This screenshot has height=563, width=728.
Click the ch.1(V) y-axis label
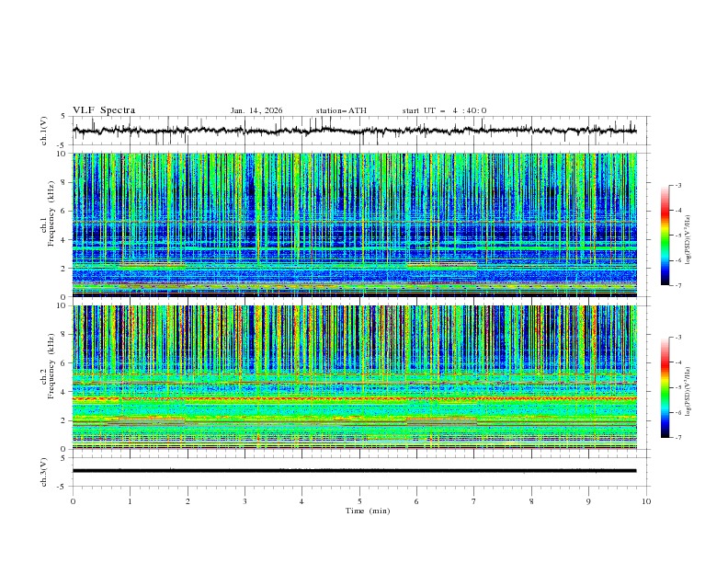[x=44, y=132]
